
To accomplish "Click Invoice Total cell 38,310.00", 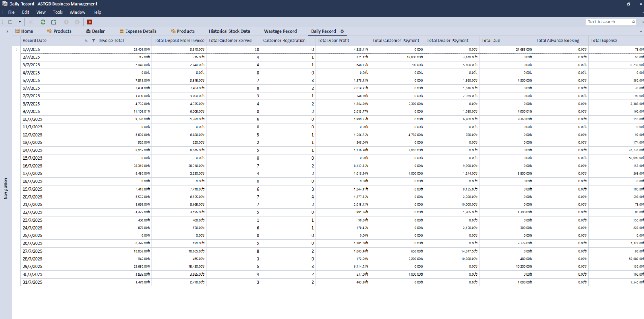I will tap(124, 166).
